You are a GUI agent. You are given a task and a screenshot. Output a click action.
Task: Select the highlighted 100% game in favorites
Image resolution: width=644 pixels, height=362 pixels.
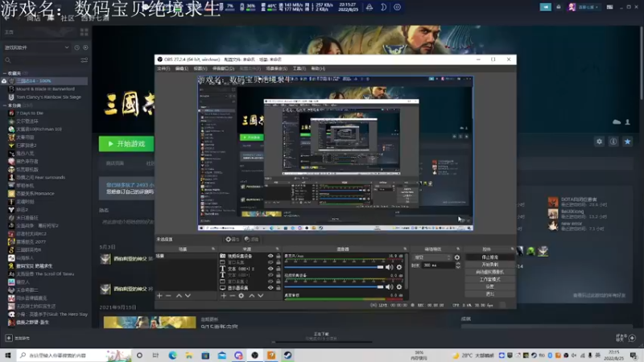pyautogui.click(x=45, y=81)
